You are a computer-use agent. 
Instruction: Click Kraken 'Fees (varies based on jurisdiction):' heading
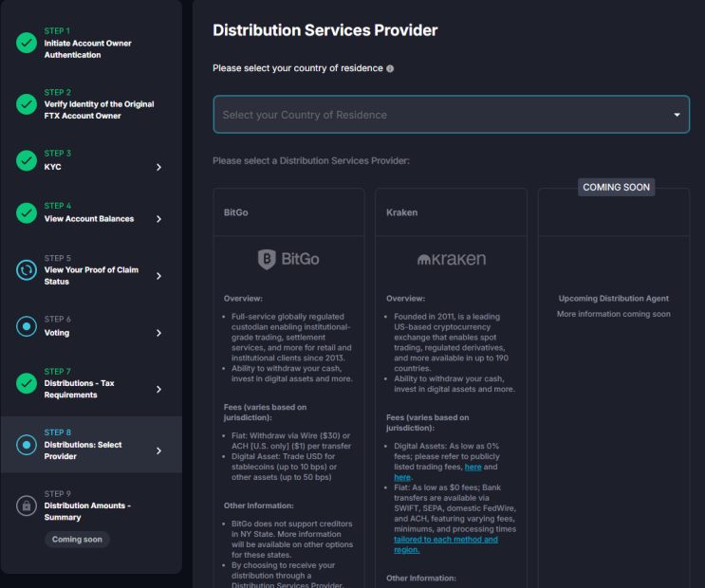428,423
